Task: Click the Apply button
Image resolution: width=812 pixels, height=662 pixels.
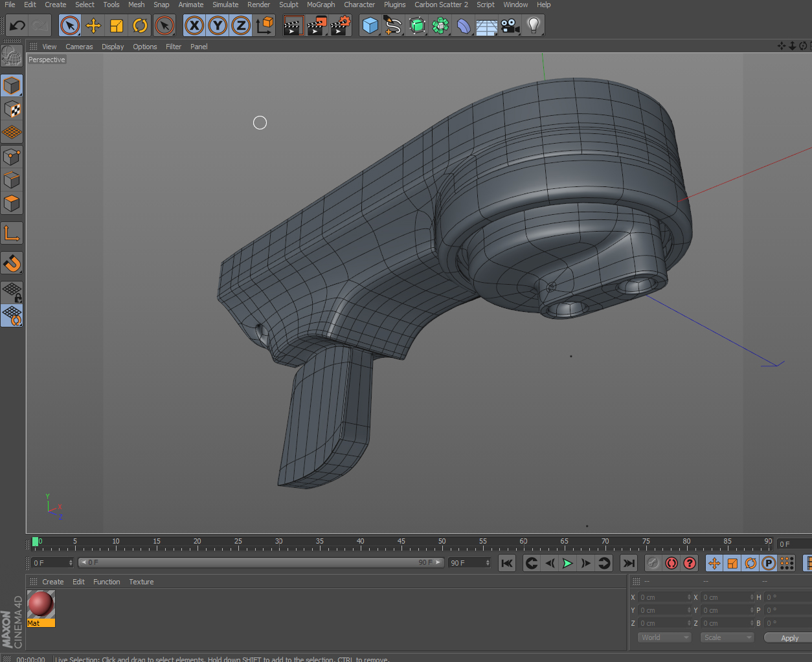Action: (789, 638)
